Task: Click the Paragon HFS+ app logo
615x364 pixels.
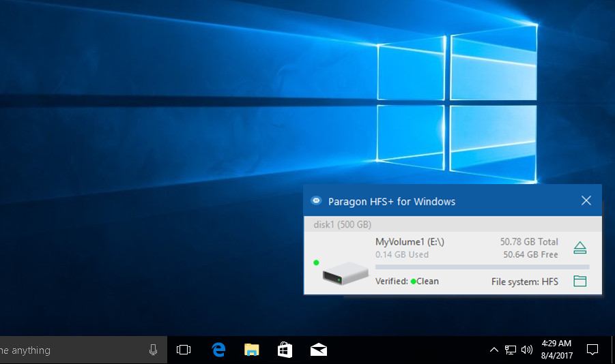Action: (x=316, y=201)
